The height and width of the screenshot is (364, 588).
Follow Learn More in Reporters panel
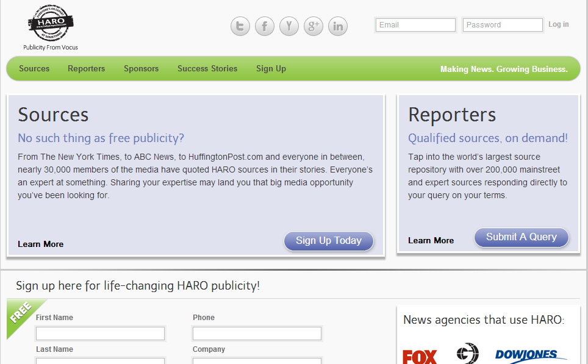click(431, 241)
